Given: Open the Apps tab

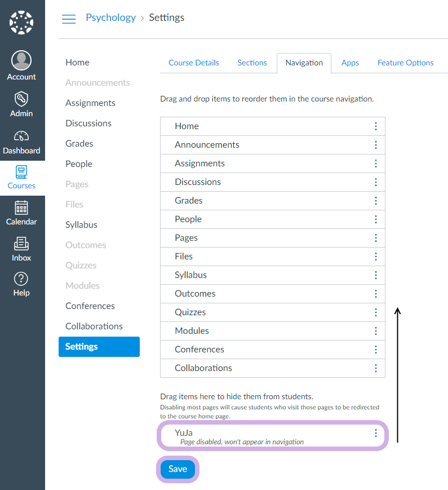Looking at the screenshot, I should coord(350,63).
